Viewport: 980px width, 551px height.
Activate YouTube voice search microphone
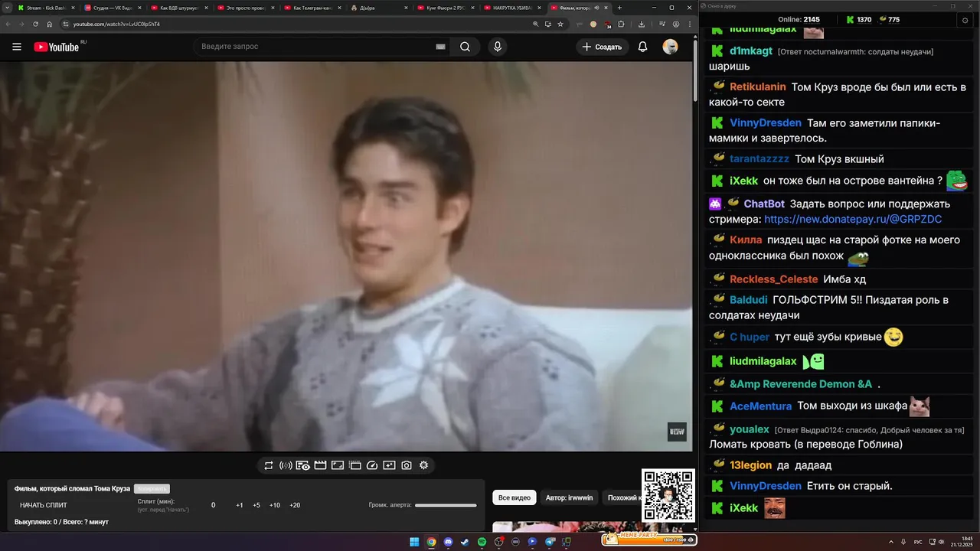[x=498, y=47]
